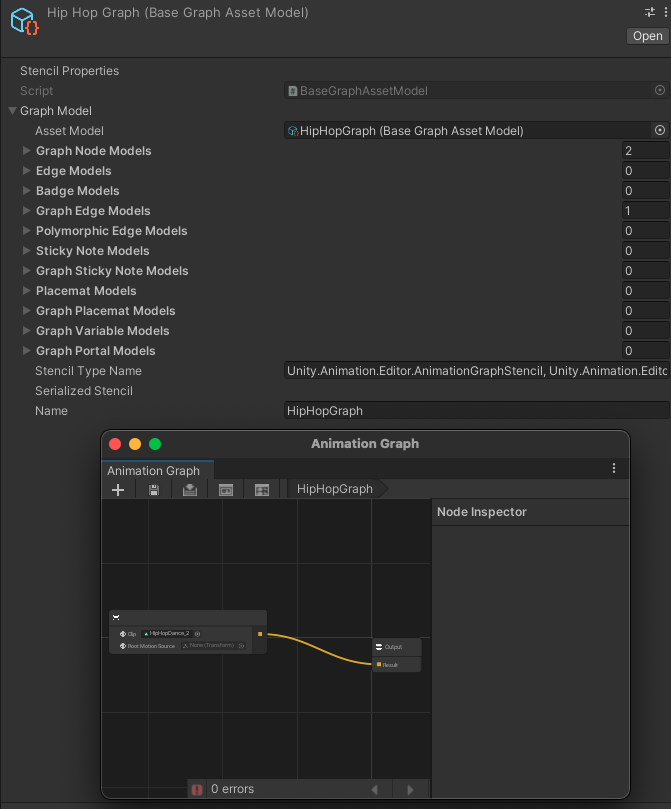The width and height of the screenshot is (671, 809).
Task: Open object picker for the Asset Model field
Action: (660, 130)
